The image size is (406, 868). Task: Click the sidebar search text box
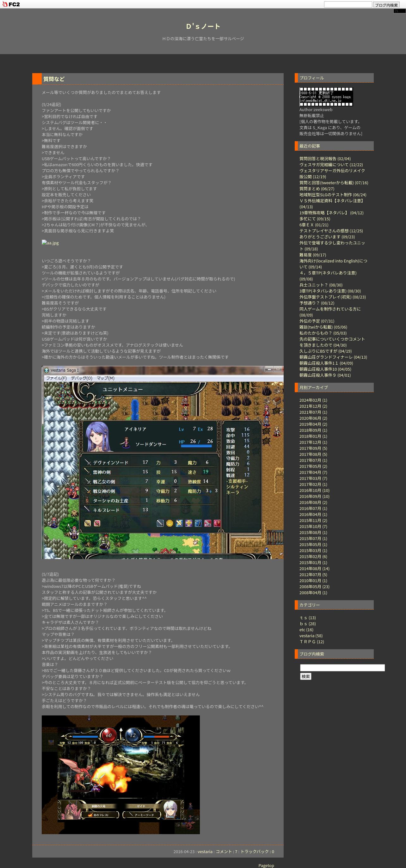(x=342, y=668)
